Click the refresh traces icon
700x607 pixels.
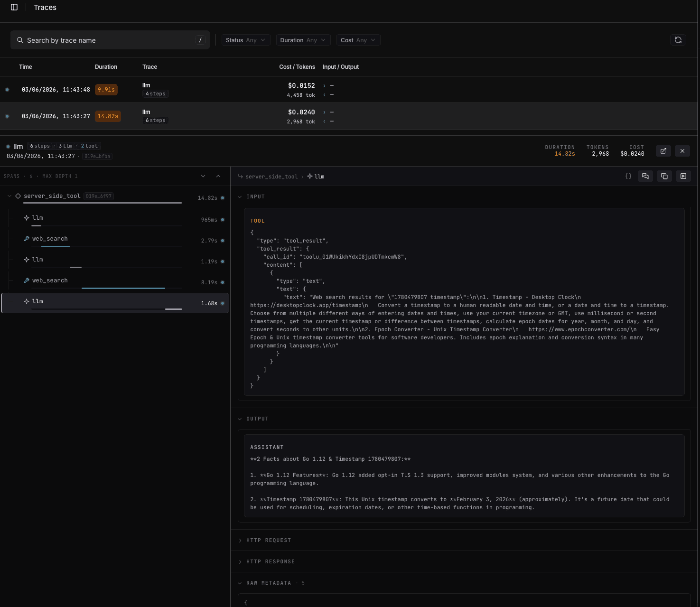click(x=678, y=40)
